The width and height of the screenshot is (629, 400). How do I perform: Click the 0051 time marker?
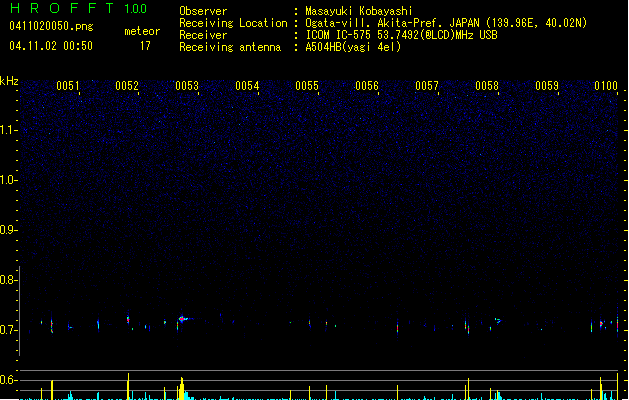click(67, 86)
